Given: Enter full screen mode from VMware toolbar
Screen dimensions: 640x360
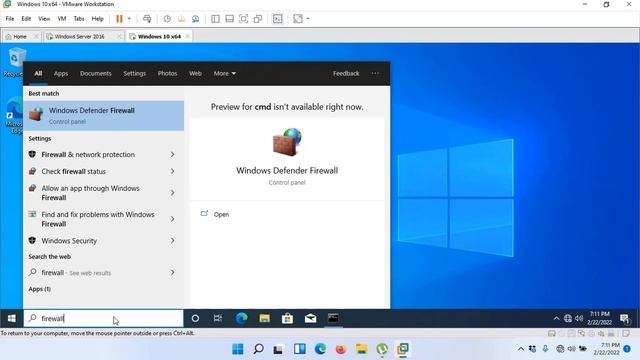Looking at the screenshot, I should [x=243, y=19].
